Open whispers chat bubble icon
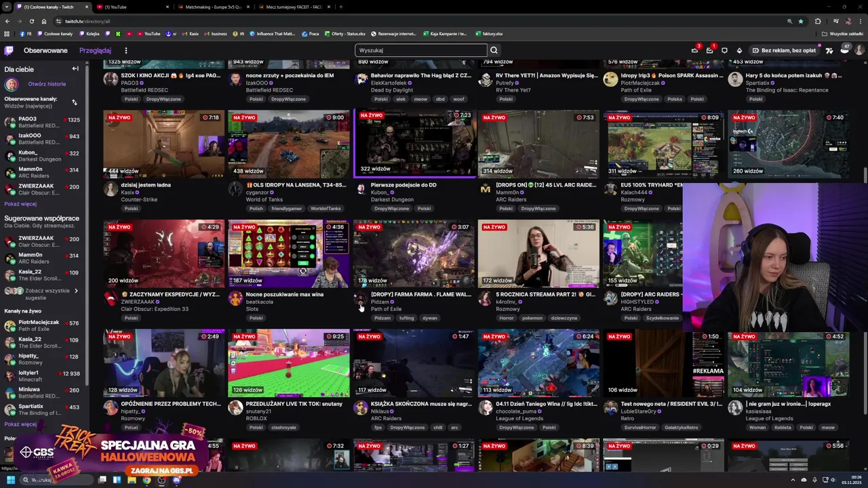The width and height of the screenshot is (868, 488). click(724, 50)
